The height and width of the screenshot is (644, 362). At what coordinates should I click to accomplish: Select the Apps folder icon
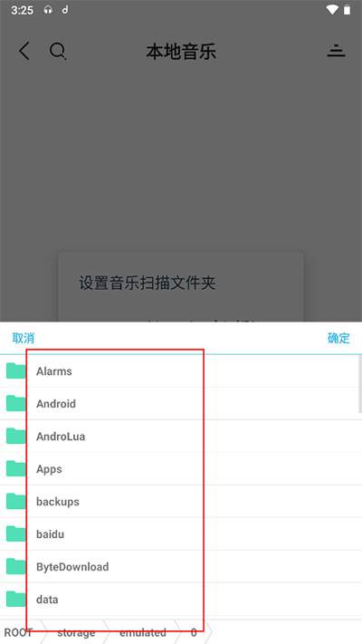point(16,468)
